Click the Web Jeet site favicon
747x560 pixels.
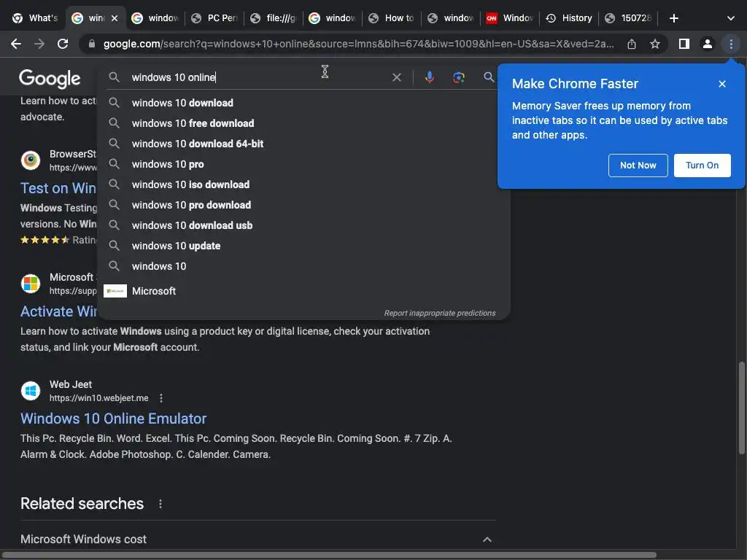pos(31,391)
